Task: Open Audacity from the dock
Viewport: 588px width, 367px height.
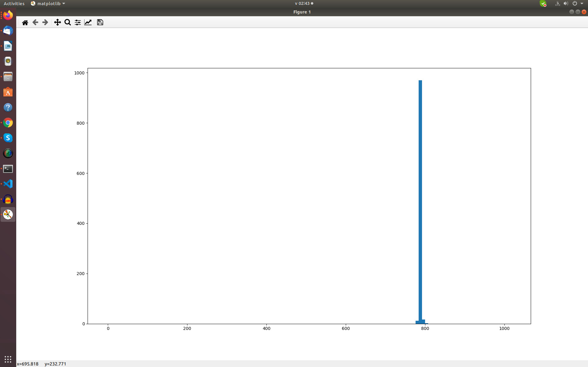Action: pyautogui.click(x=8, y=199)
